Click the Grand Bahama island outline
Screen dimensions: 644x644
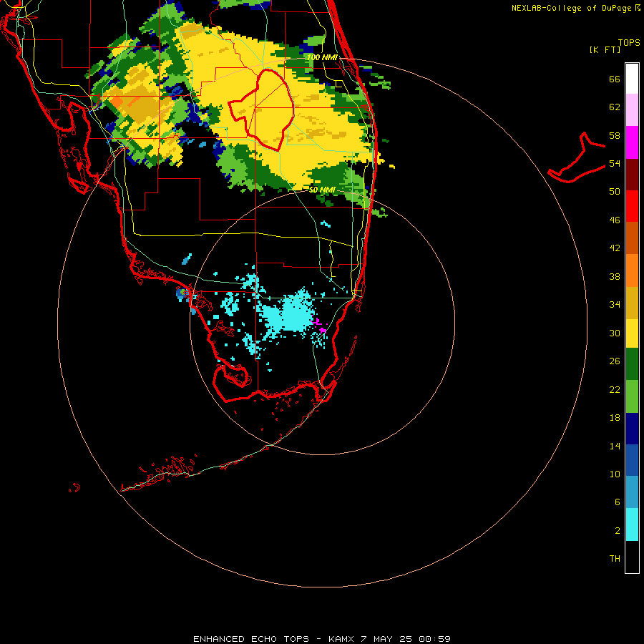click(576, 157)
